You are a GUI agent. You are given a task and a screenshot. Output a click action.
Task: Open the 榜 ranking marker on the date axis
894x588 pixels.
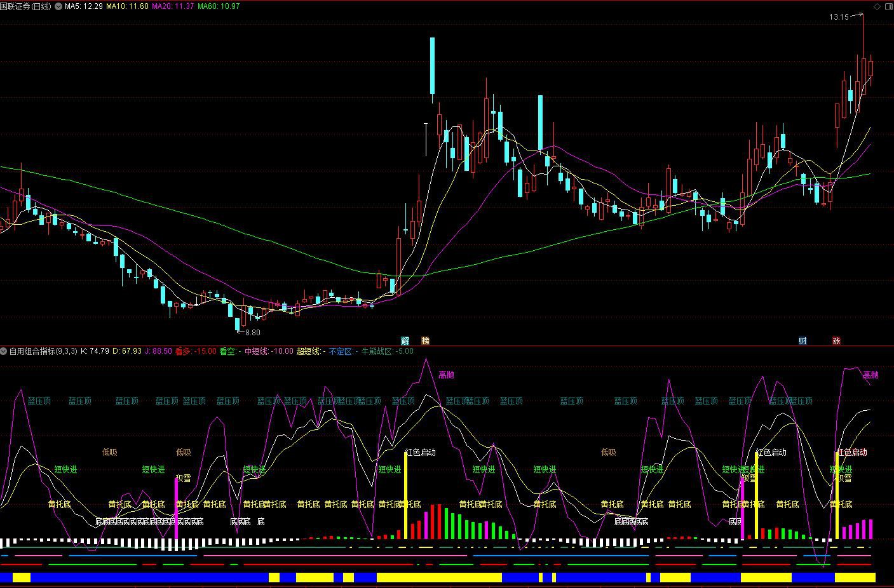(426, 341)
